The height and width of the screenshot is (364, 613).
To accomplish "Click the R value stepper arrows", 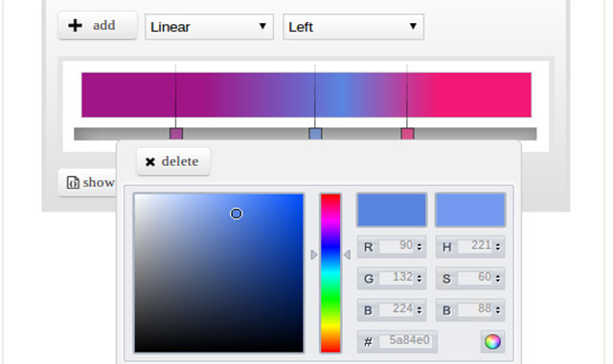I will tap(420, 247).
